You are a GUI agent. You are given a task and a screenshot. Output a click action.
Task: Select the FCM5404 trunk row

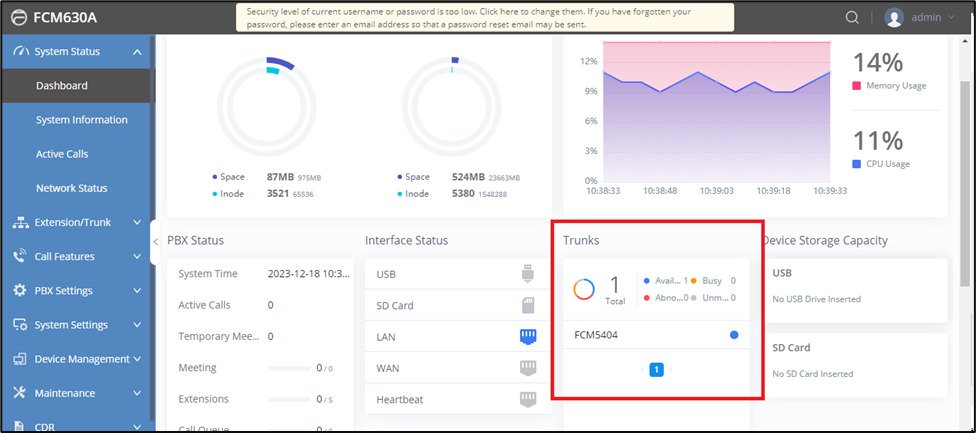[656, 335]
